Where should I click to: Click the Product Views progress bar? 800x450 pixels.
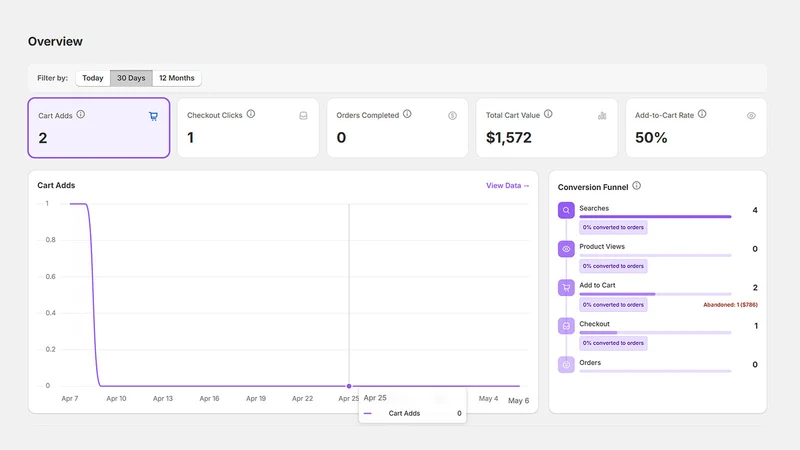pyautogui.click(x=655, y=255)
